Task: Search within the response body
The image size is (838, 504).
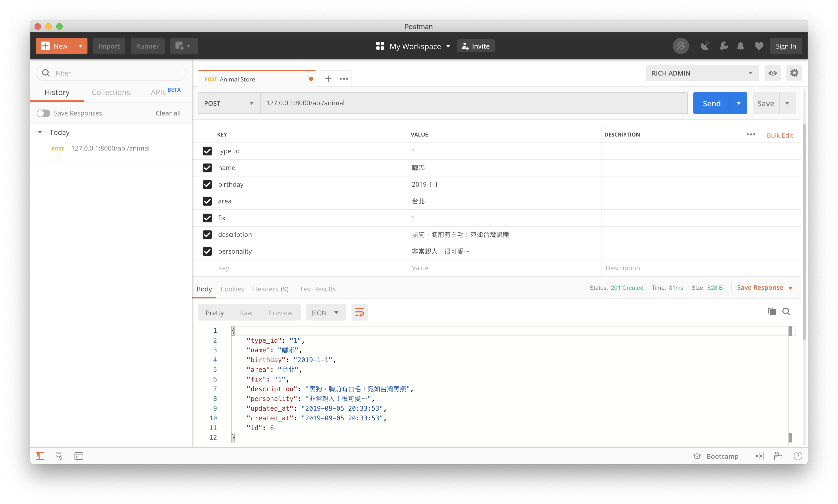Action: pyautogui.click(x=786, y=311)
